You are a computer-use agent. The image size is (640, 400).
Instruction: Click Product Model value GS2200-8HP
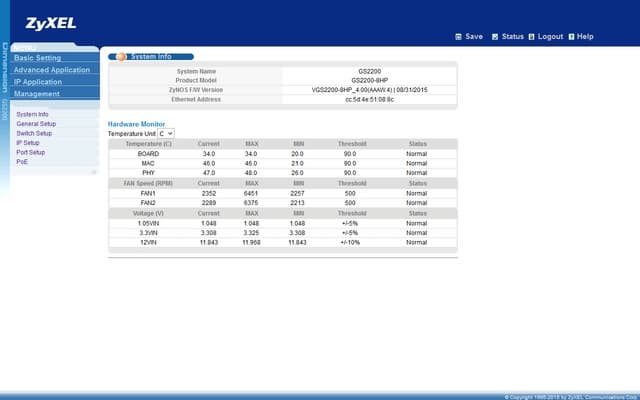pos(369,81)
